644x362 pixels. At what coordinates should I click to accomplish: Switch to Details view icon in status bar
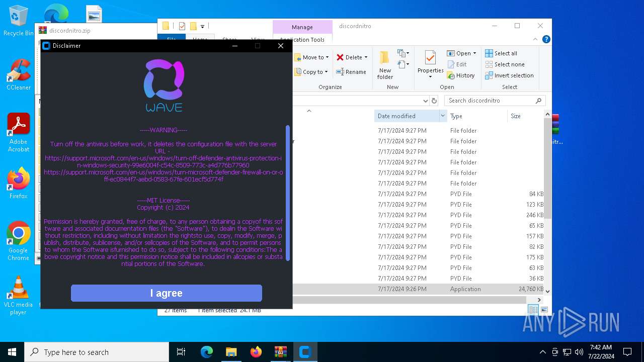pos(533,310)
